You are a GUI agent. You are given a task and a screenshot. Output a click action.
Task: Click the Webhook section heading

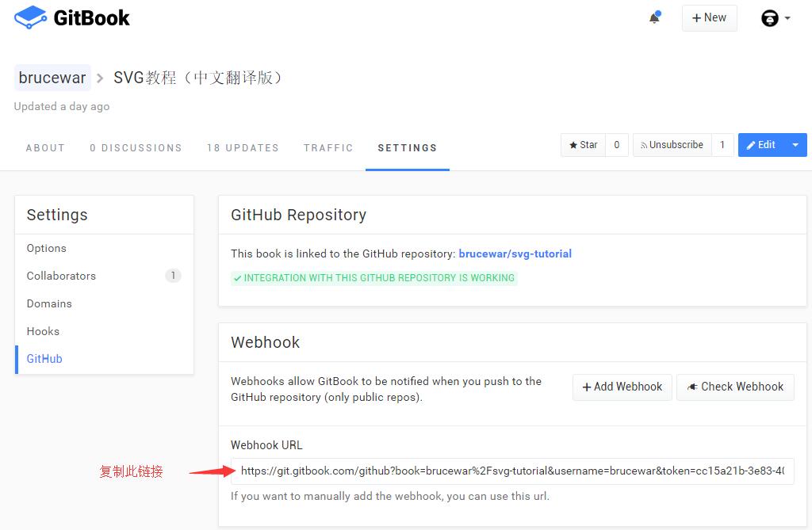point(265,342)
